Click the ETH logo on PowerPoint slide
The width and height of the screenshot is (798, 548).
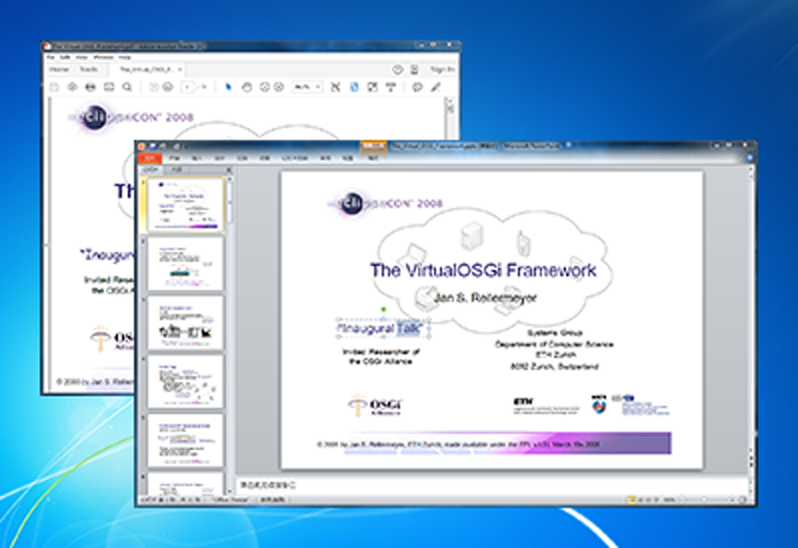coord(546,406)
